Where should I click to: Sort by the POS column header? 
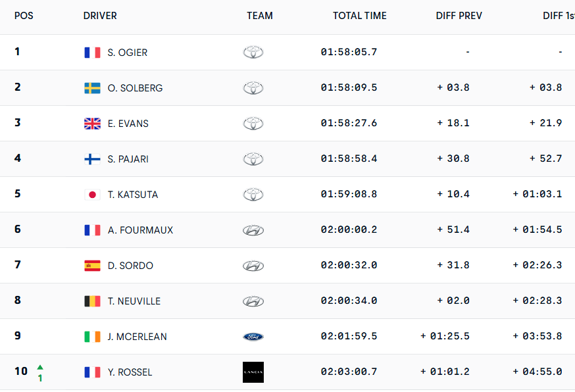tap(24, 16)
